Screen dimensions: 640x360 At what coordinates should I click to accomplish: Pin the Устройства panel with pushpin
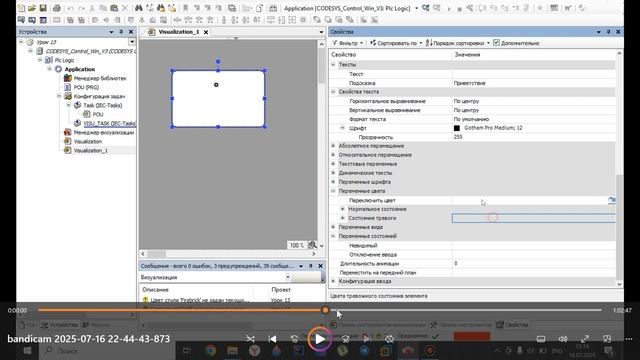[121, 31]
